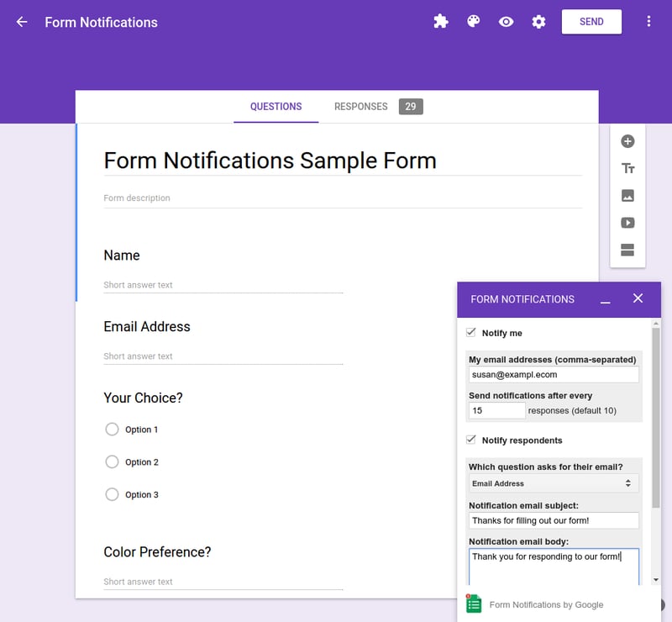The image size is (672, 622).
Task: Click the notification email subject field
Action: click(553, 520)
